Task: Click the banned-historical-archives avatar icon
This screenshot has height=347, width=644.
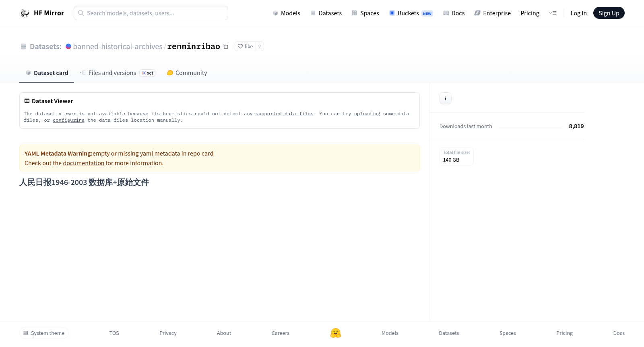Action: pos(68,46)
